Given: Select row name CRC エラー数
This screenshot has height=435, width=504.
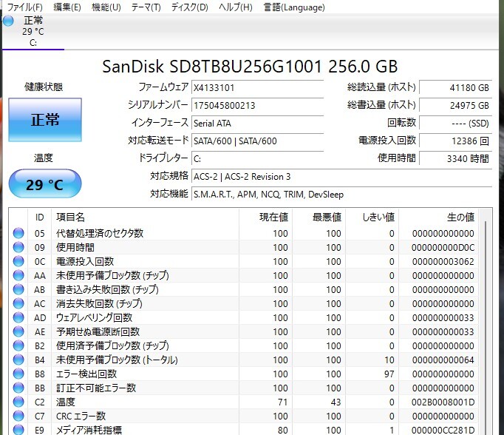Looking at the screenshot, I should point(81,416).
